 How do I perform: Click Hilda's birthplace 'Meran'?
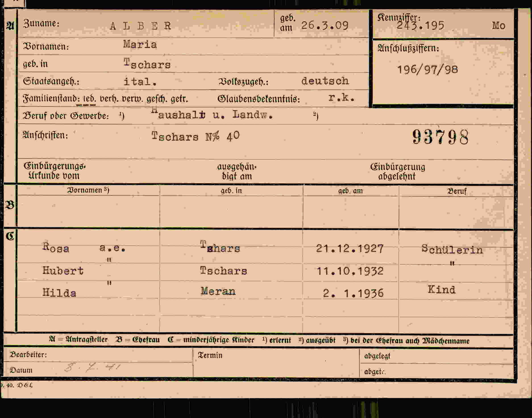pos(218,291)
